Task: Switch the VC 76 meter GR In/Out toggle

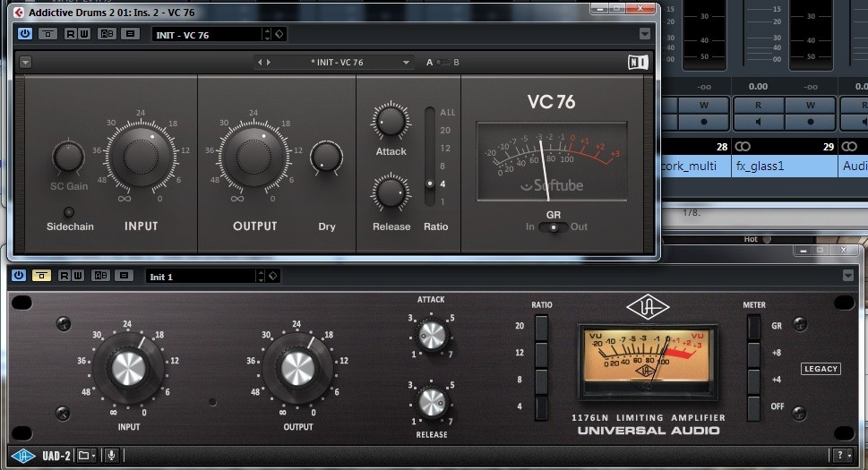Action: 554,227
